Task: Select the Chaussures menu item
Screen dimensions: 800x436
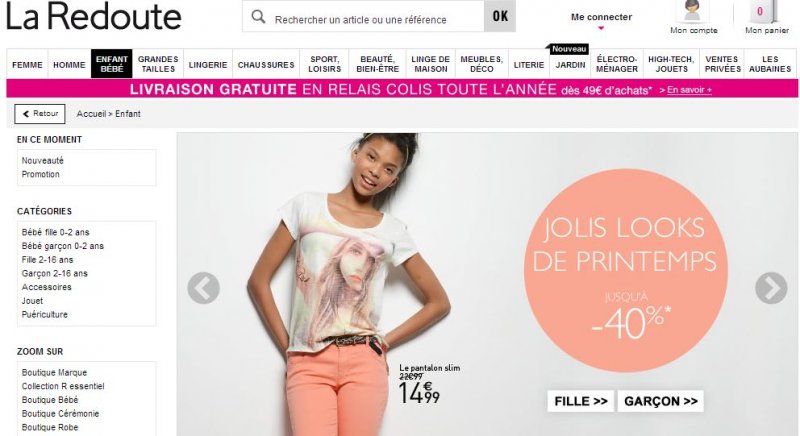Action: click(266, 65)
